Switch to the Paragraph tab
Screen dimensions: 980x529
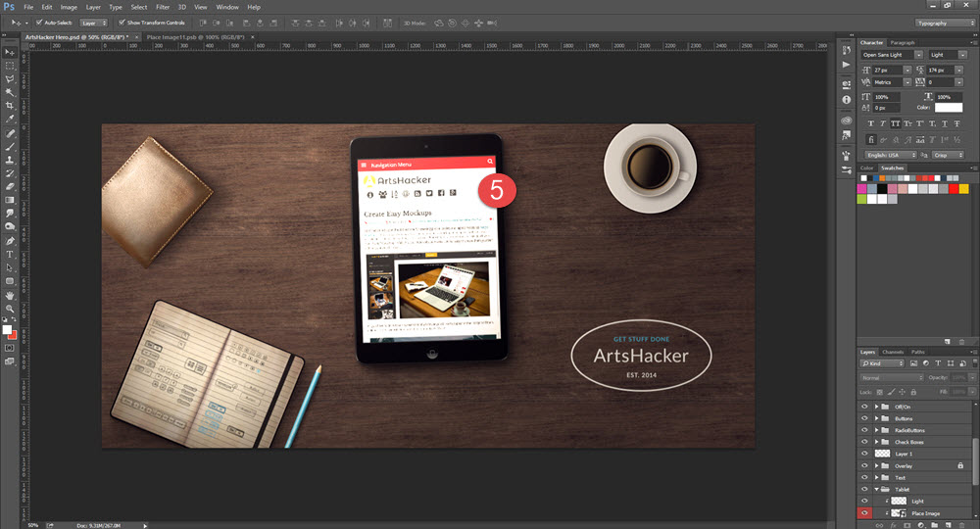[902, 42]
